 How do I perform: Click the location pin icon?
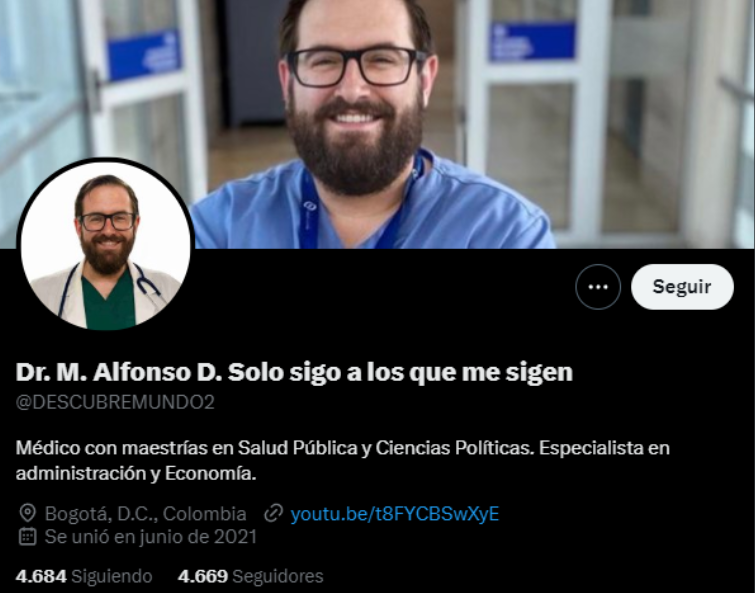point(27,513)
